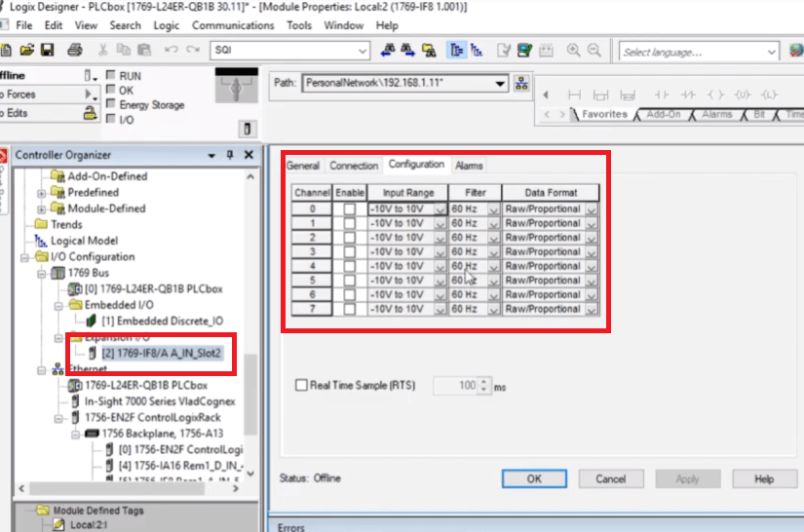This screenshot has width=804, height=532.
Task: Open the File menu
Action: (23, 25)
